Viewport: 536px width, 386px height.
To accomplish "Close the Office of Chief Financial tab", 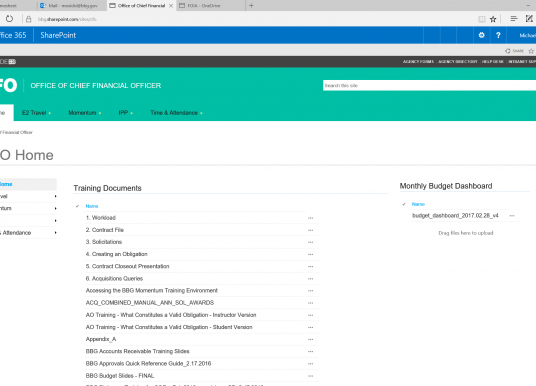I will pyautogui.click(x=171, y=6).
